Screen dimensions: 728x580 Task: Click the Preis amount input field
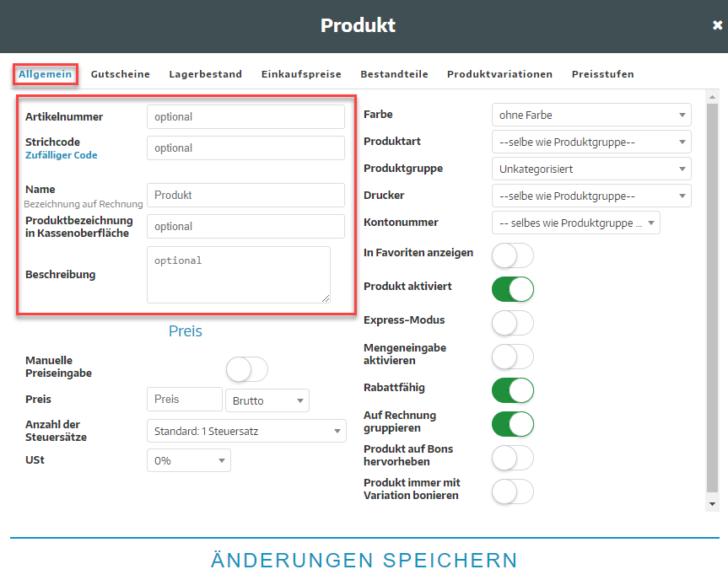pos(185,399)
